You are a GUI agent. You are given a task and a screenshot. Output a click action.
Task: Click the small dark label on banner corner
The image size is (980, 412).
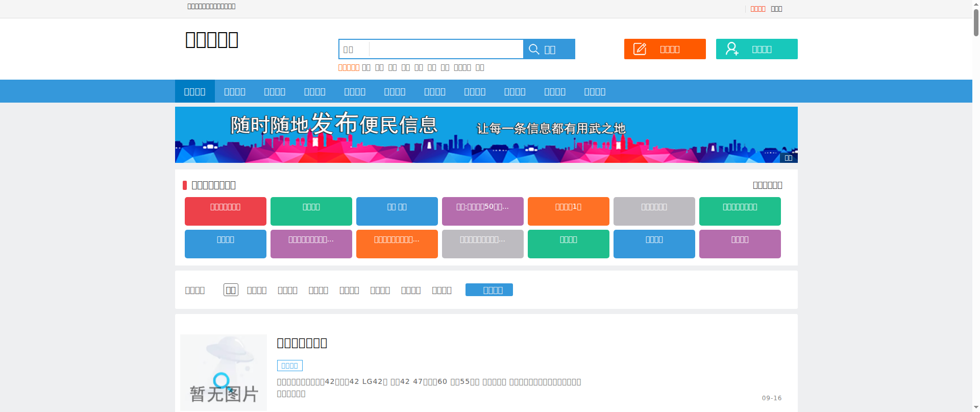789,158
